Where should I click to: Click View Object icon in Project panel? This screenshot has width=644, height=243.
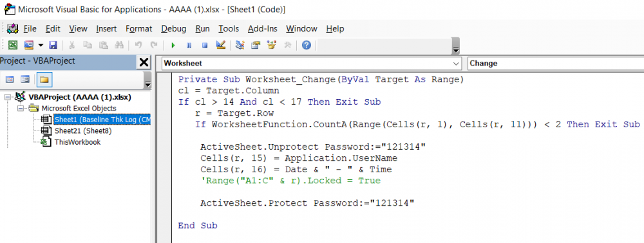[26, 79]
